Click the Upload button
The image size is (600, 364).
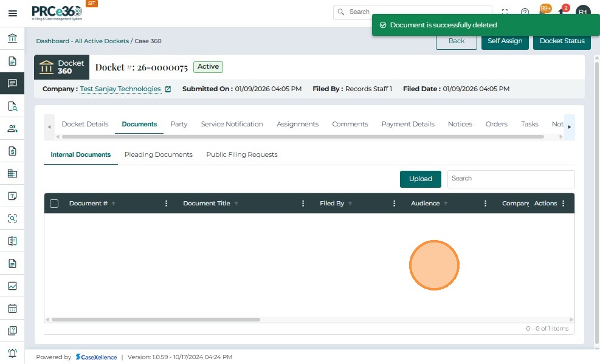(x=421, y=179)
